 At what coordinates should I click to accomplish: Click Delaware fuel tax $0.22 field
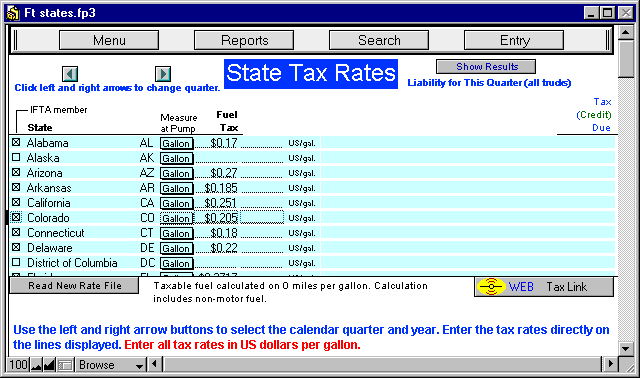[216, 248]
